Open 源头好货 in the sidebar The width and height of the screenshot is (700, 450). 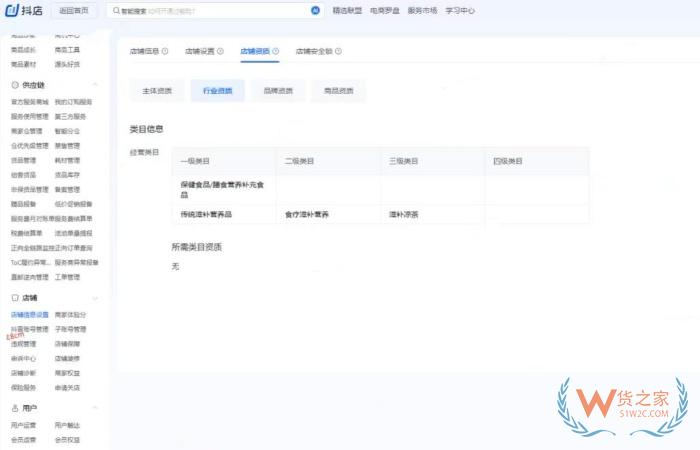point(67,64)
